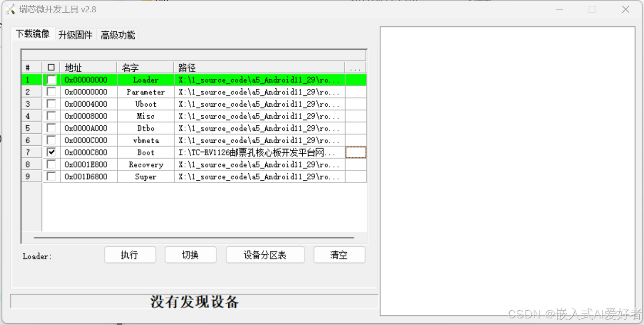The width and height of the screenshot is (644, 325).
Task: Enable the vbmeta row checkbox
Action: pos(50,140)
